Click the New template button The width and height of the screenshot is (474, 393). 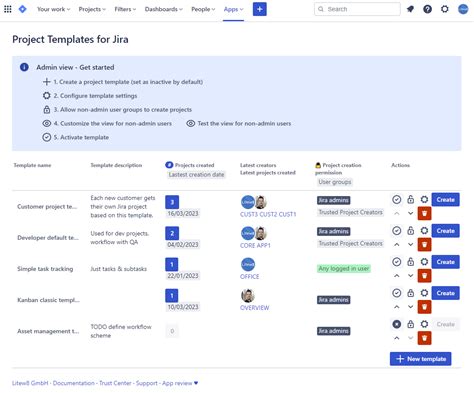[421, 359]
